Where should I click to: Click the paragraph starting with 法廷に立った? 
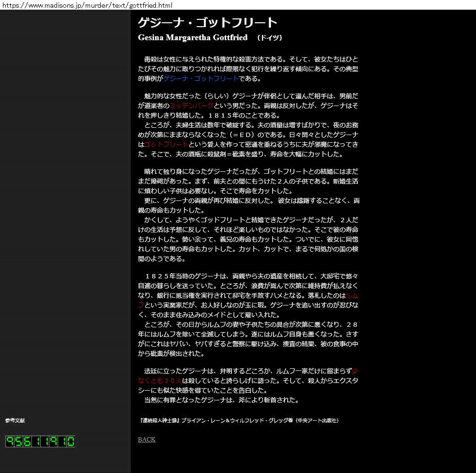(248, 381)
